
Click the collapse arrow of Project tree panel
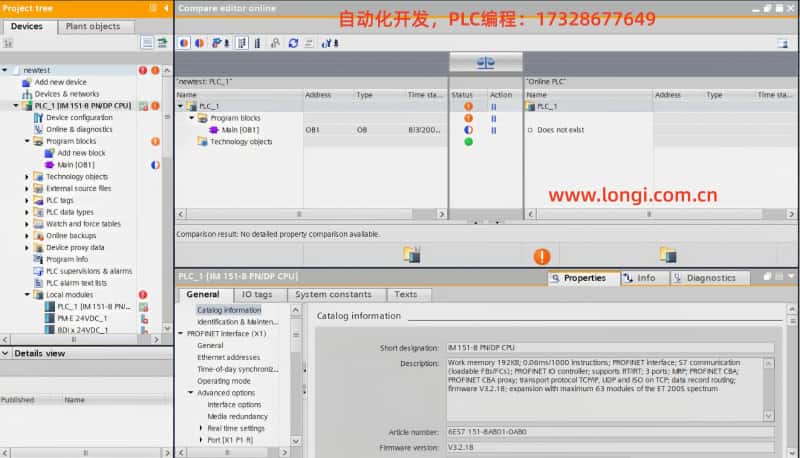click(x=165, y=8)
